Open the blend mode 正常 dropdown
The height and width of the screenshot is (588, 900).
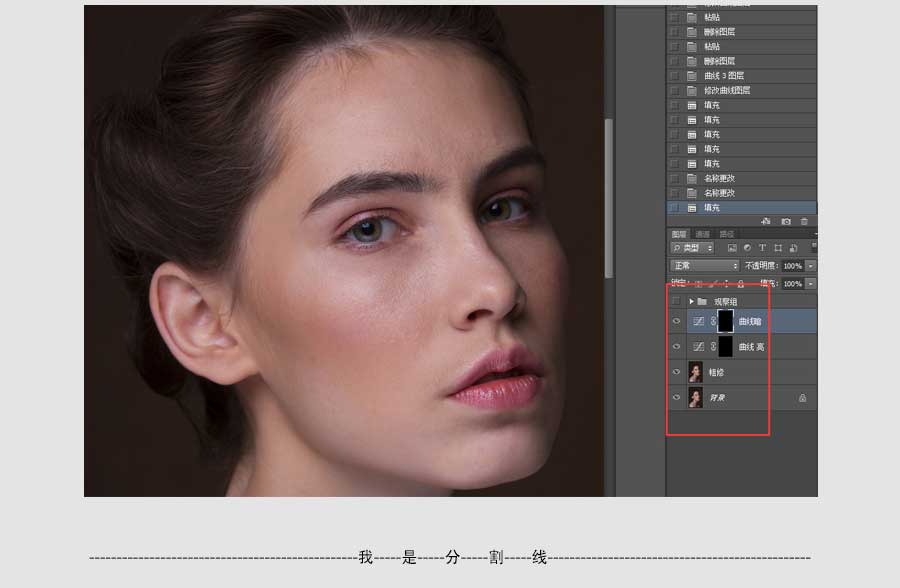(704, 266)
